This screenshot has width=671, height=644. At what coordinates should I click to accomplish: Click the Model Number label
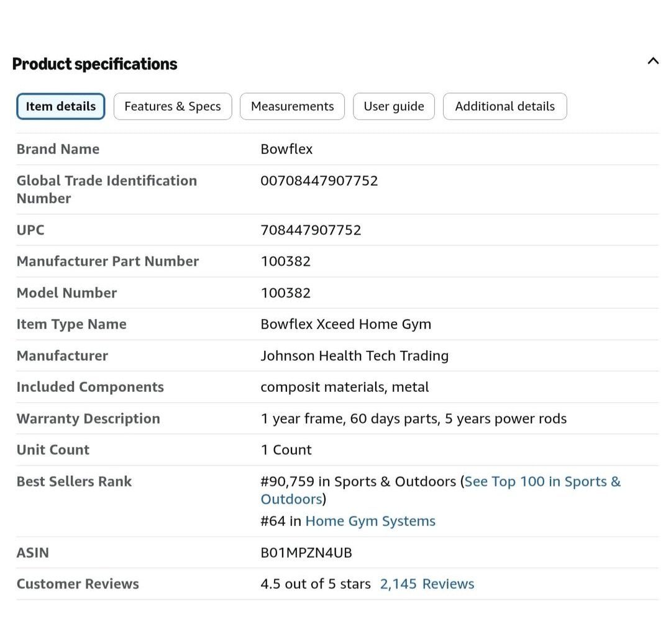point(66,293)
